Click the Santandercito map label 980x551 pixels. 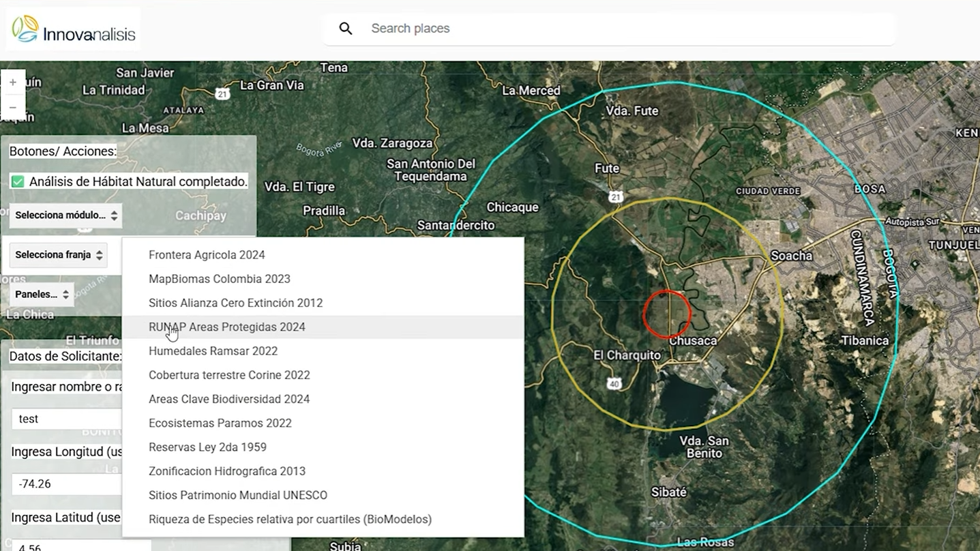click(x=456, y=225)
